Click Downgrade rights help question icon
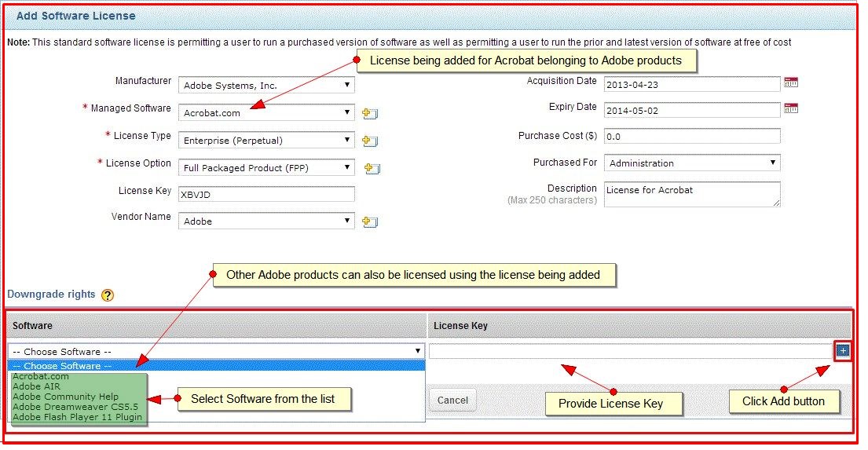The image size is (868, 450). [x=108, y=295]
